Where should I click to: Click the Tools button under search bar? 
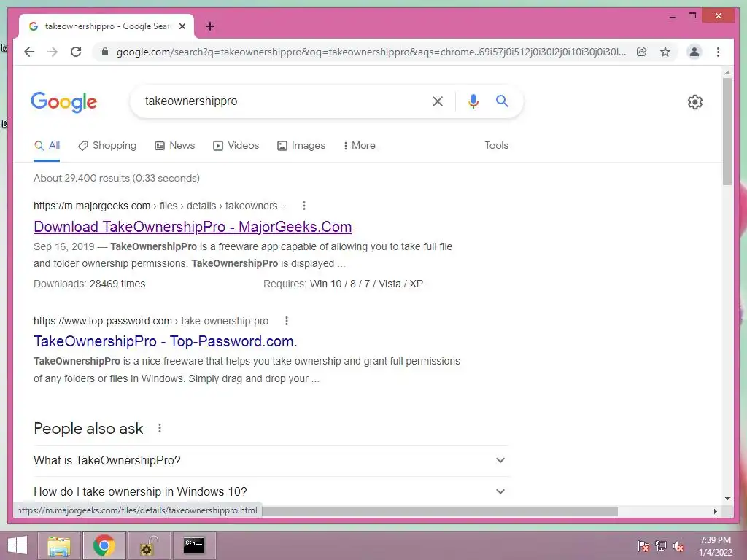point(496,146)
